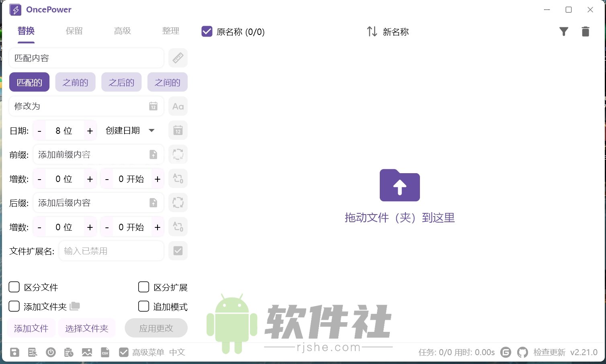Click the circular G icon in status bar

point(506,352)
